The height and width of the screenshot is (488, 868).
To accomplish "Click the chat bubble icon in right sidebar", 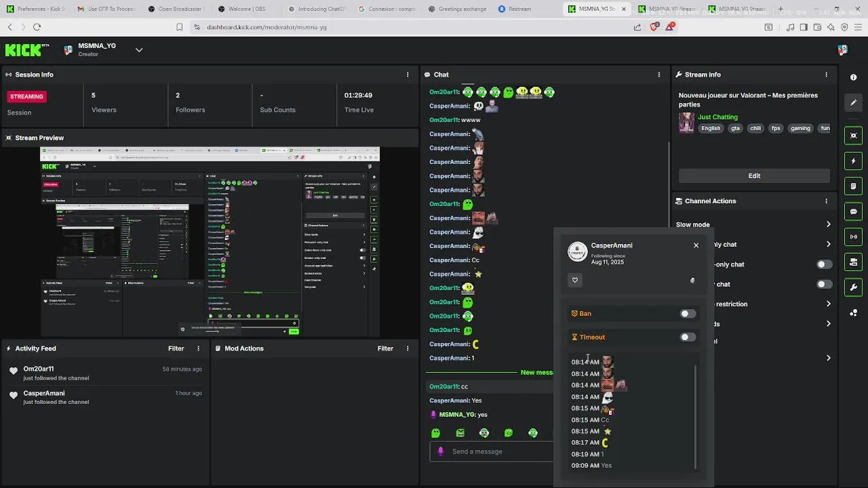I will pyautogui.click(x=854, y=211).
